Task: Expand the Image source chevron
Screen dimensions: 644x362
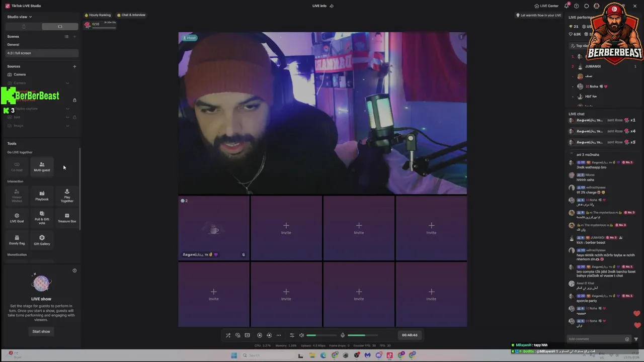Action: pos(67,126)
